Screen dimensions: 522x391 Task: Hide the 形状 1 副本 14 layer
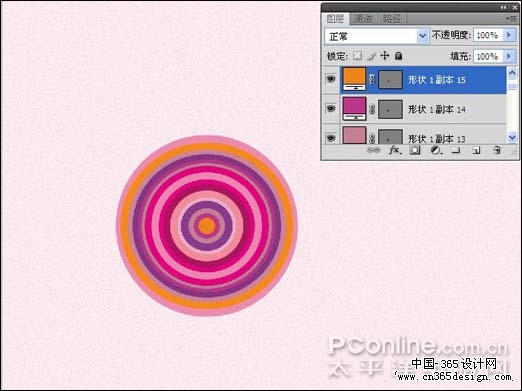(x=331, y=109)
